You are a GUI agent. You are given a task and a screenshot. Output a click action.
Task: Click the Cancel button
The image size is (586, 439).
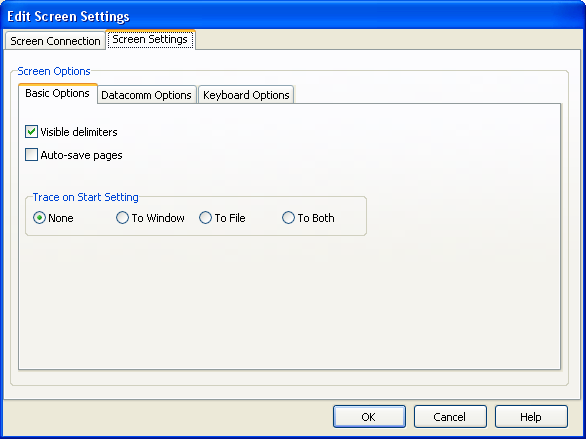click(x=450, y=417)
